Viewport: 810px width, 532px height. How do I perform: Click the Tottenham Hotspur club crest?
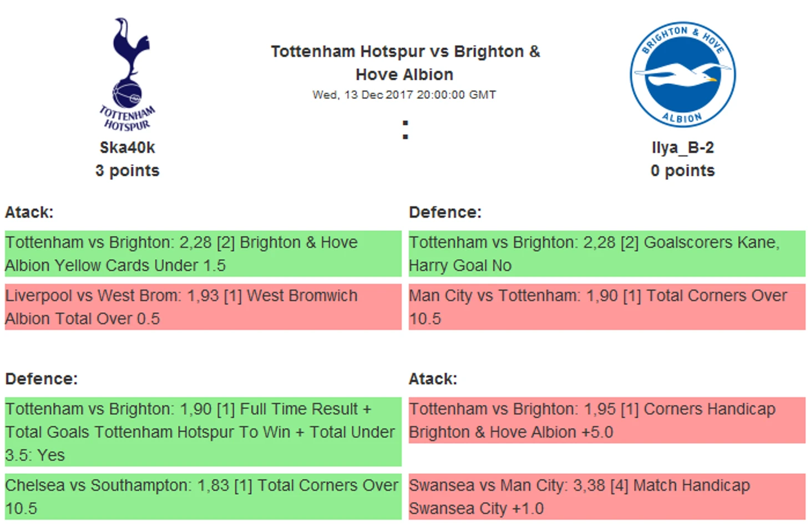pos(127,75)
